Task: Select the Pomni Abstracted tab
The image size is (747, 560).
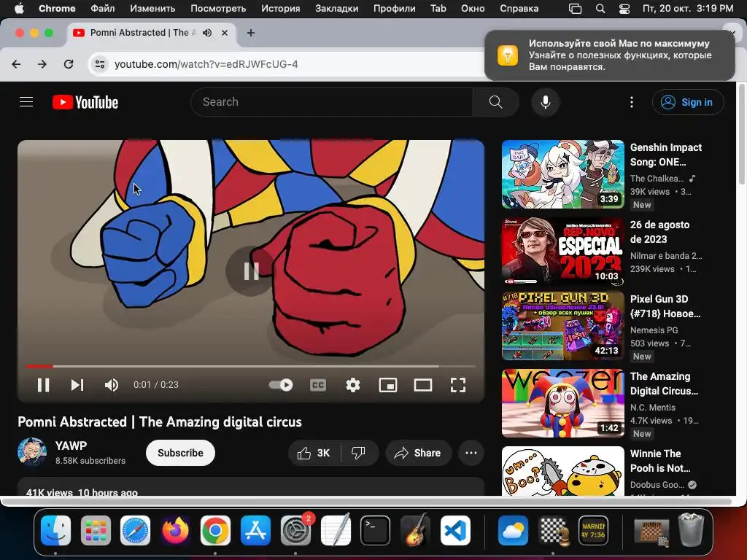Action: tap(150, 33)
